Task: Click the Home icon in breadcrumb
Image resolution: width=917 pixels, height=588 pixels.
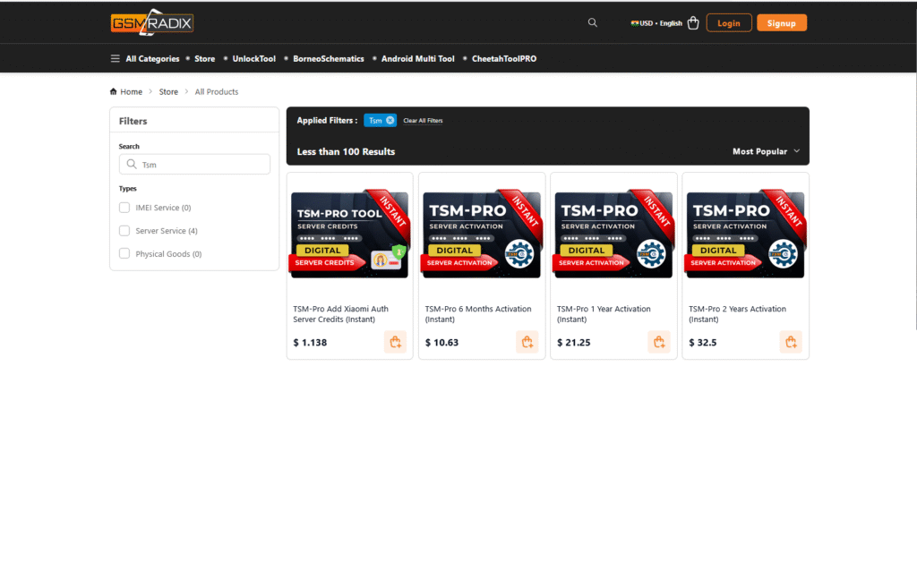Action: [113, 91]
